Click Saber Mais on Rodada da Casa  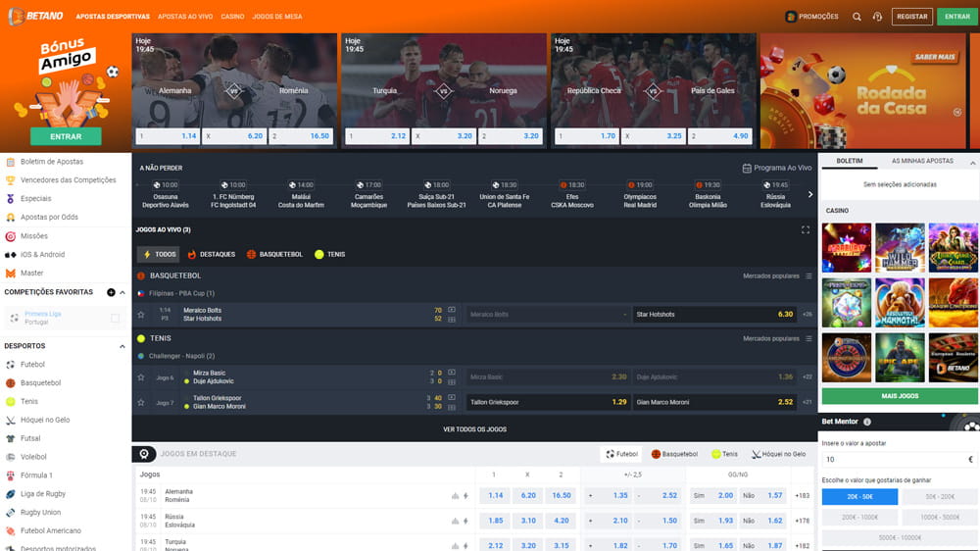coord(934,57)
